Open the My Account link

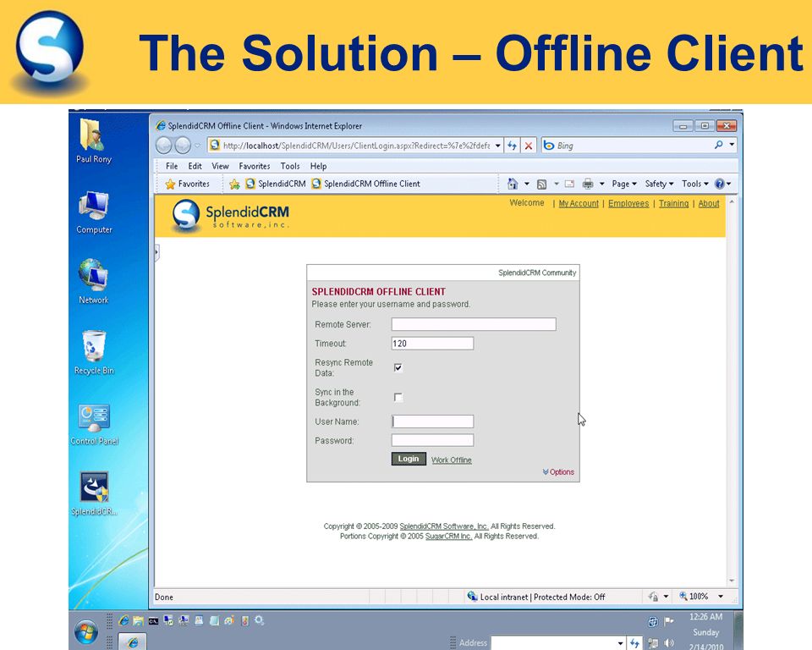[579, 204]
